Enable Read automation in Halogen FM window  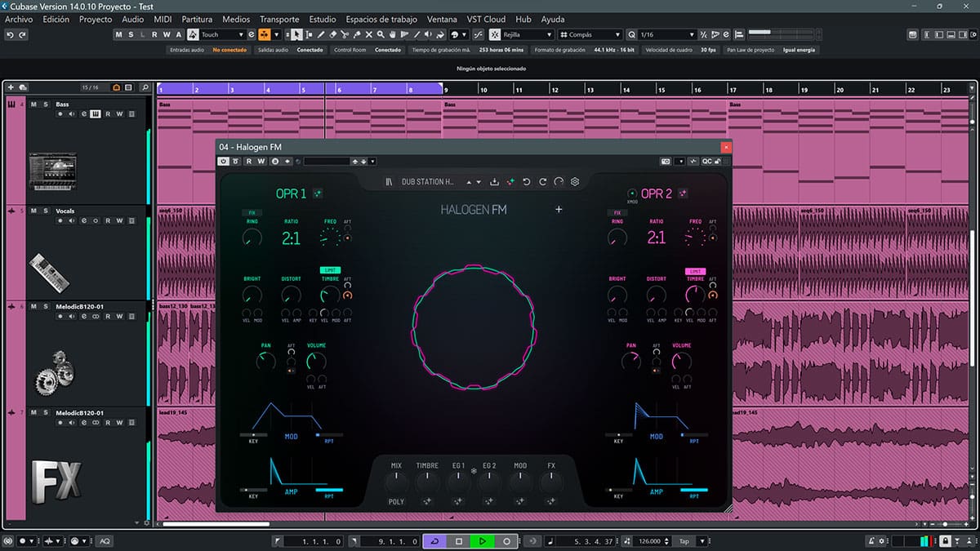pyautogui.click(x=250, y=162)
